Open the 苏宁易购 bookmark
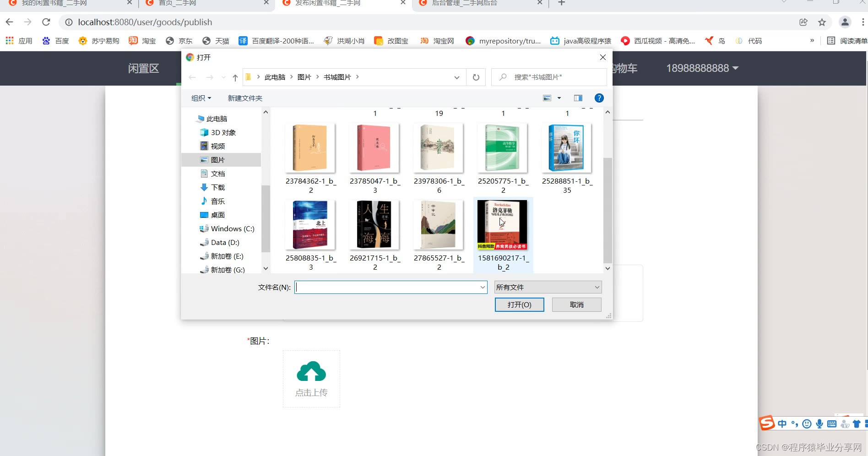 click(x=99, y=41)
